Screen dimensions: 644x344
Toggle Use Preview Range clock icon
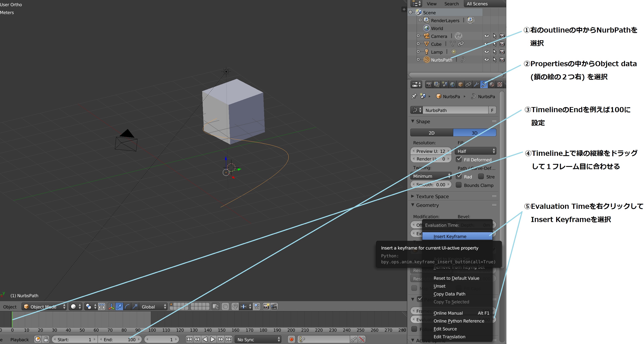pyautogui.click(x=38, y=340)
